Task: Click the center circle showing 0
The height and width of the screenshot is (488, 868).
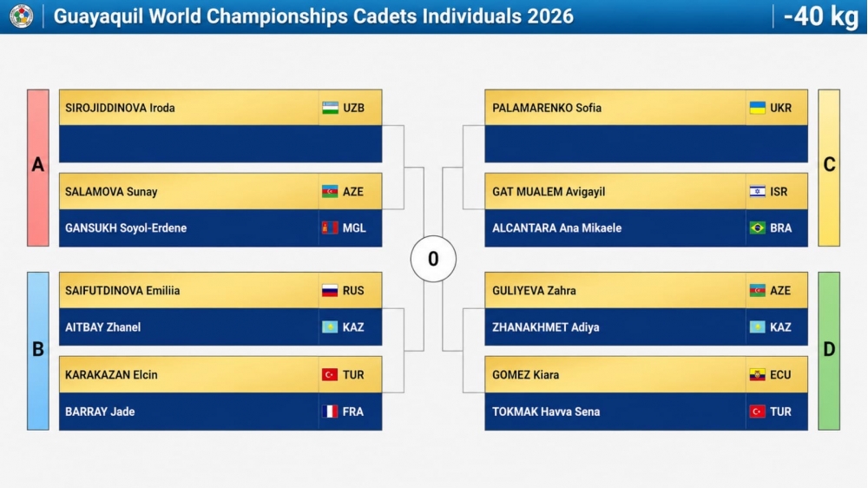Action: pos(433,259)
